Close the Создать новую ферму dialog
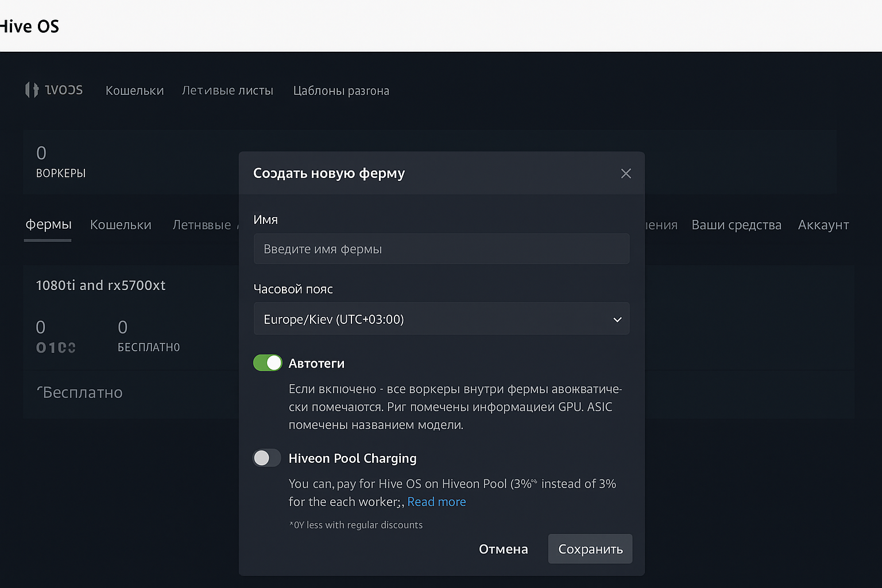Image resolution: width=882 pixels, height=588 pixels. click(x=626, y=173)
